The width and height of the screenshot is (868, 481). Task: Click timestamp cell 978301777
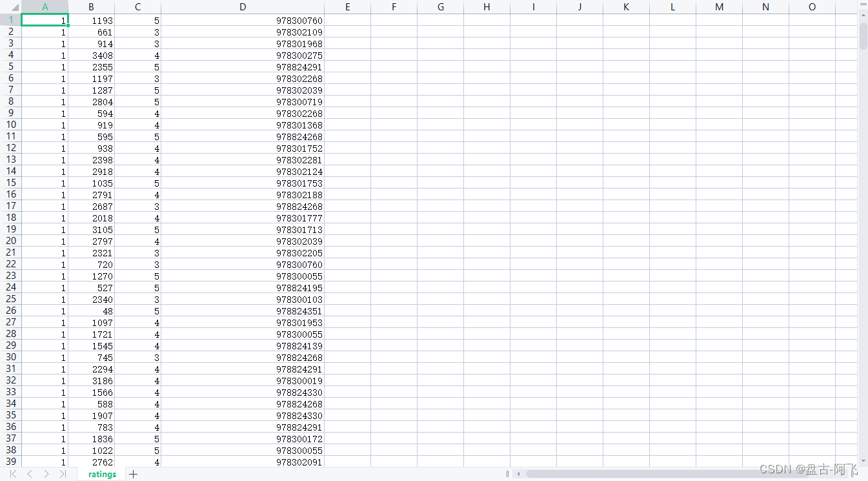(243, 218)
